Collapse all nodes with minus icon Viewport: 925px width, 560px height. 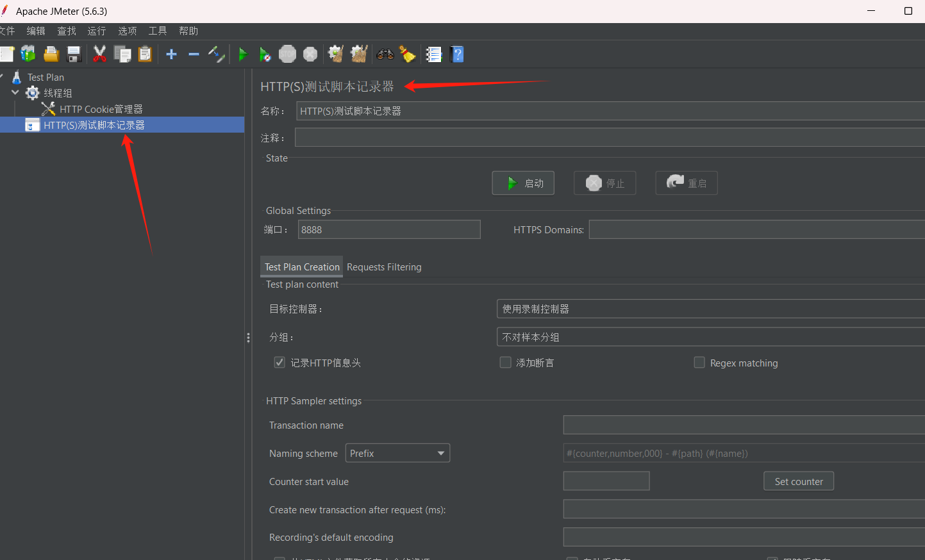click(x=194, y=54)
